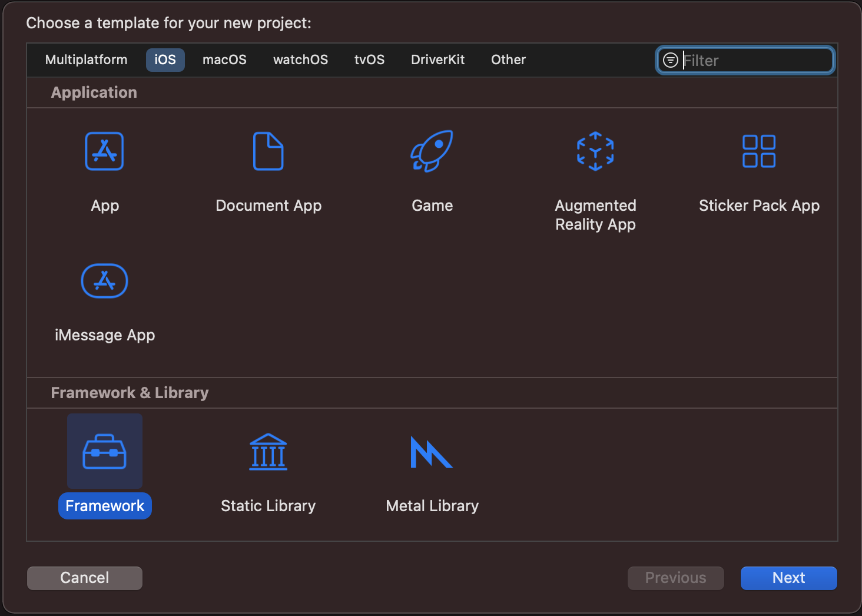Click the filter icon in search field

tap(670, 60)
